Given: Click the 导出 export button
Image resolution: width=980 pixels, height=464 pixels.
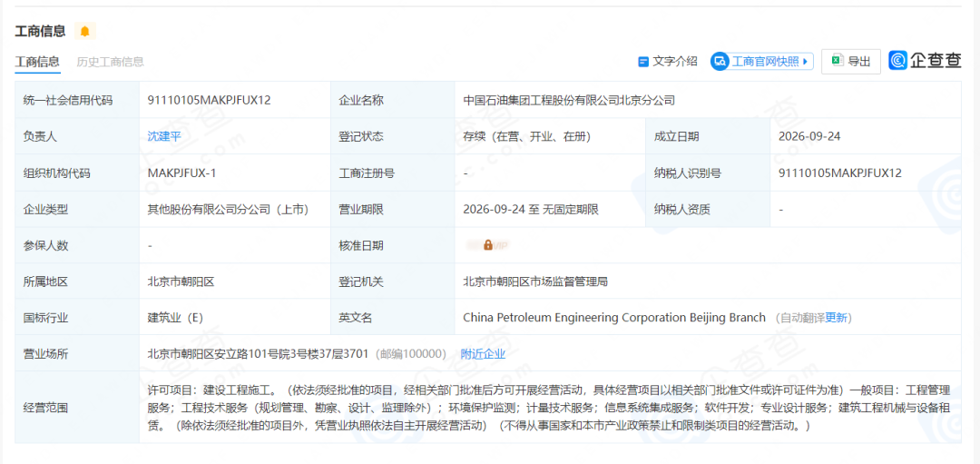Looking at the screenshot, I should (850, 61).
